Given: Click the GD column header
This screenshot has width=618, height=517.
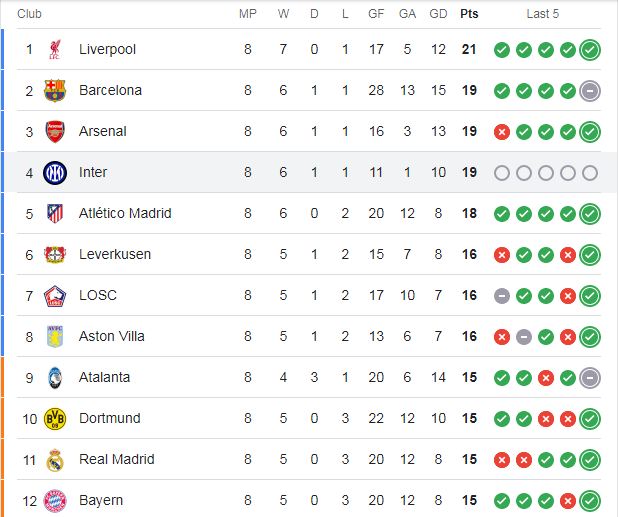Looking at the screenshot, I should [438, 14].
